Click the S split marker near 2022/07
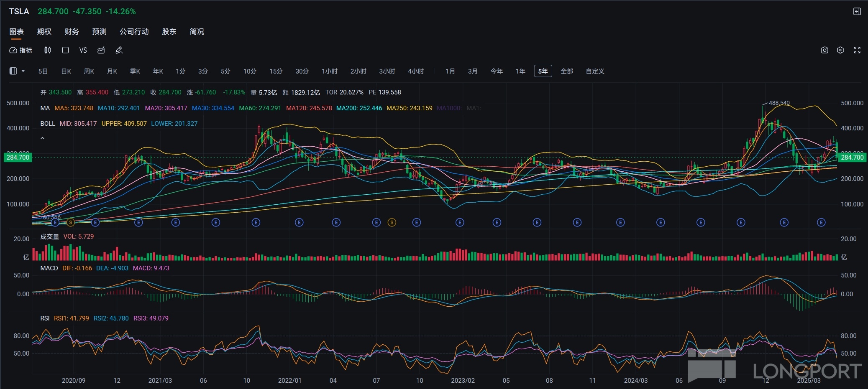The height and width of the screenshot is (389, 868). point(392,223)
